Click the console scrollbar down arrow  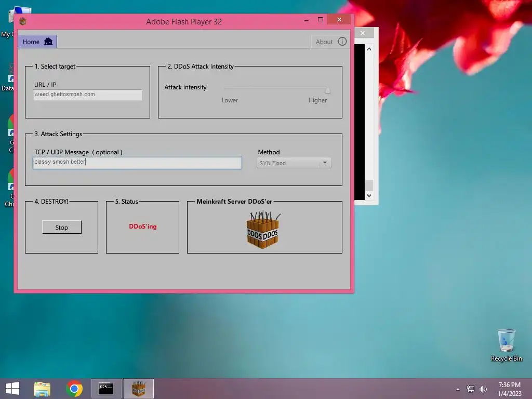point(369,196)
